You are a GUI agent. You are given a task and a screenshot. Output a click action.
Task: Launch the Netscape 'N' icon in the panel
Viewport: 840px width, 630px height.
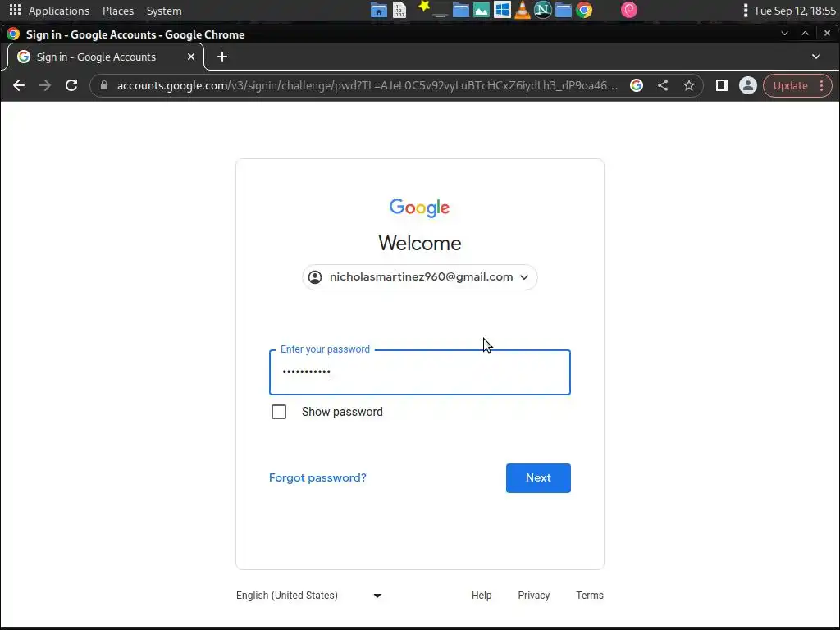pos(543,10)
